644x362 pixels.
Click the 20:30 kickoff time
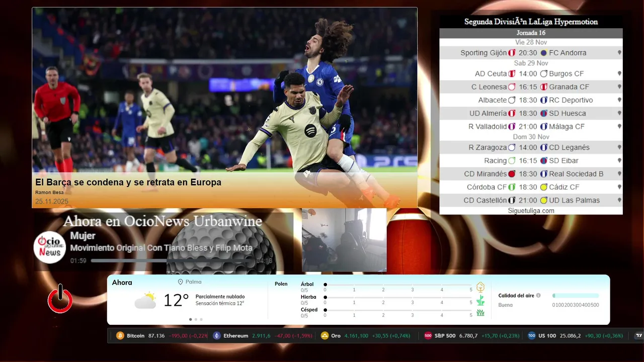click(x=528, y=53)
